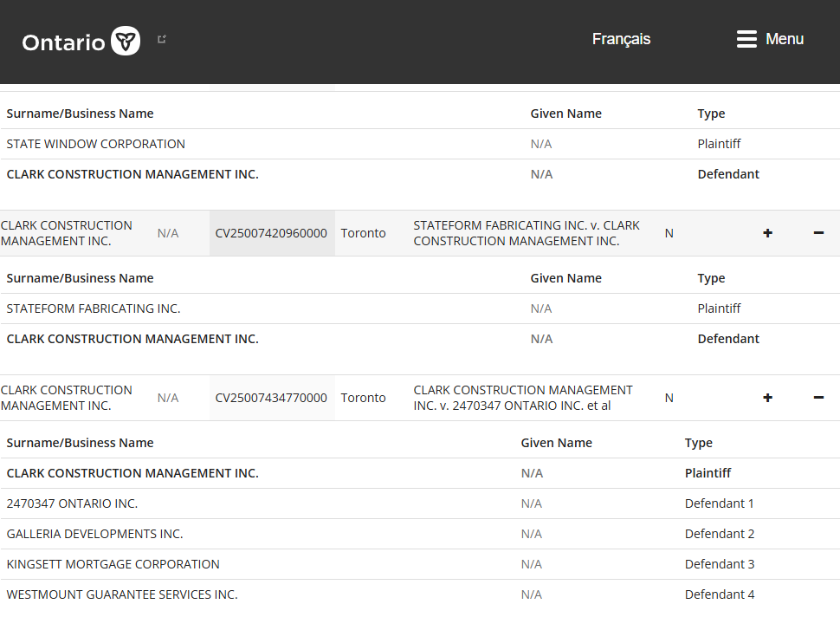Select the GALLERIA DEVELOPMENTS INC. defendant row
Screen dimensions: 840x630
coord(94,534)
